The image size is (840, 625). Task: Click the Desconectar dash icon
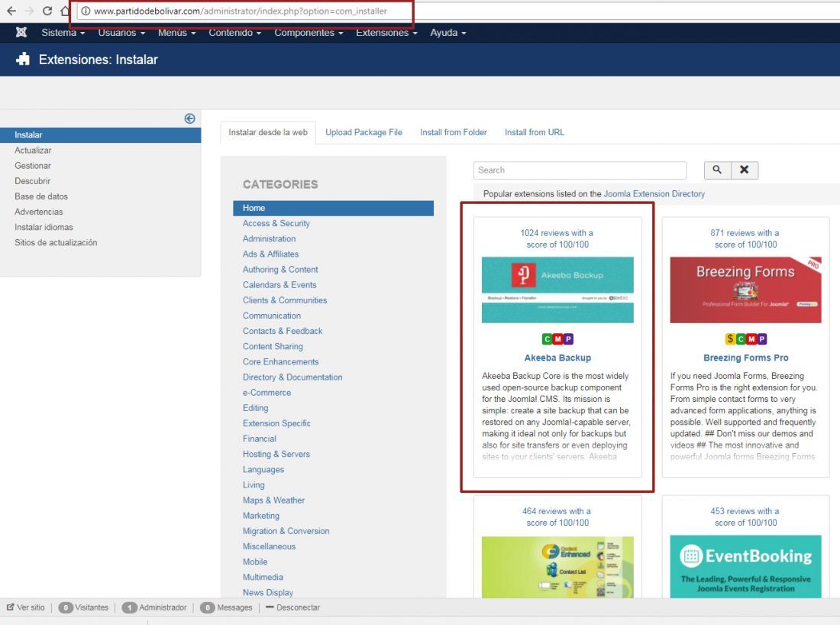point(270,607)
